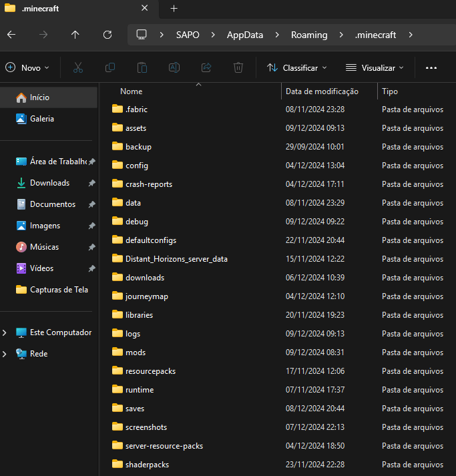Viewport: 456px width, 476px height.
Task: Click the Rename toolbar icon
Action: pos(174,67)
